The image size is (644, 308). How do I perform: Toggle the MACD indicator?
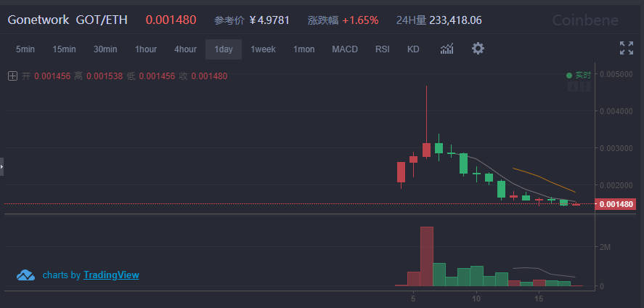[345, 49]
